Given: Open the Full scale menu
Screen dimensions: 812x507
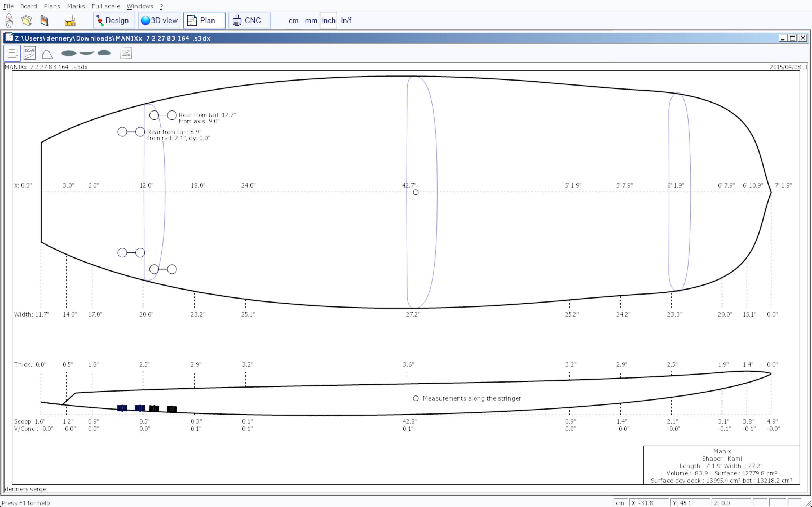Looking at the screenshot, I should point(106,6).
